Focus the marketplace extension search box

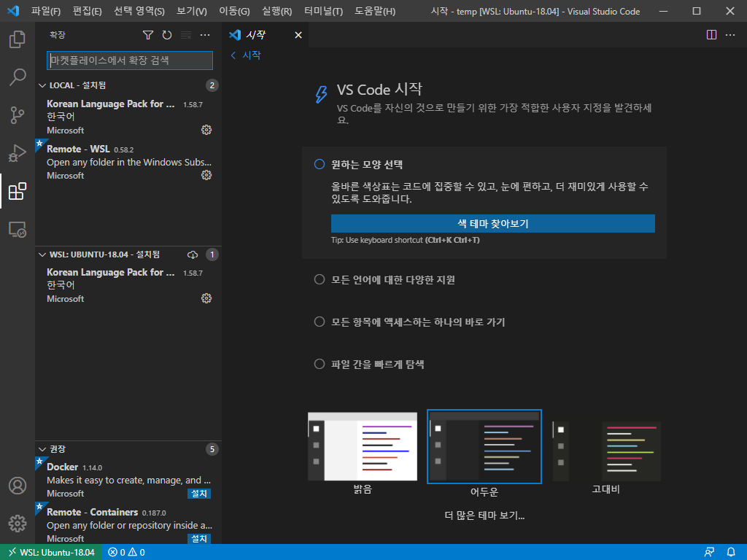[x=130, y=61]
